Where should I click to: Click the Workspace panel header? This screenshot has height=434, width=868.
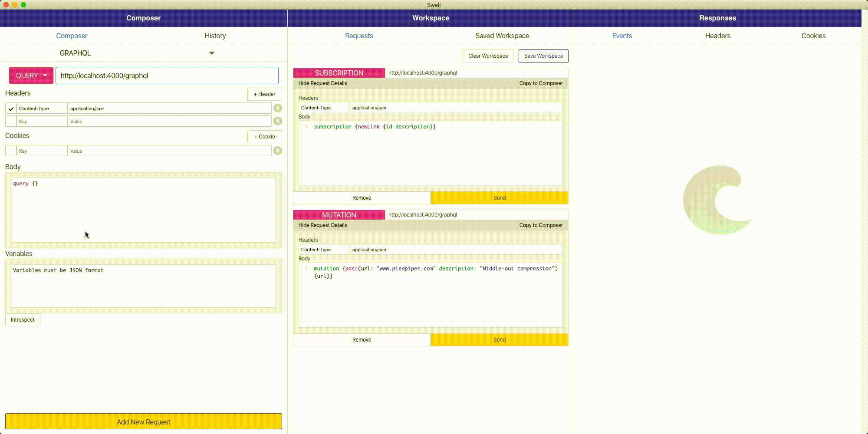[431, 18]
